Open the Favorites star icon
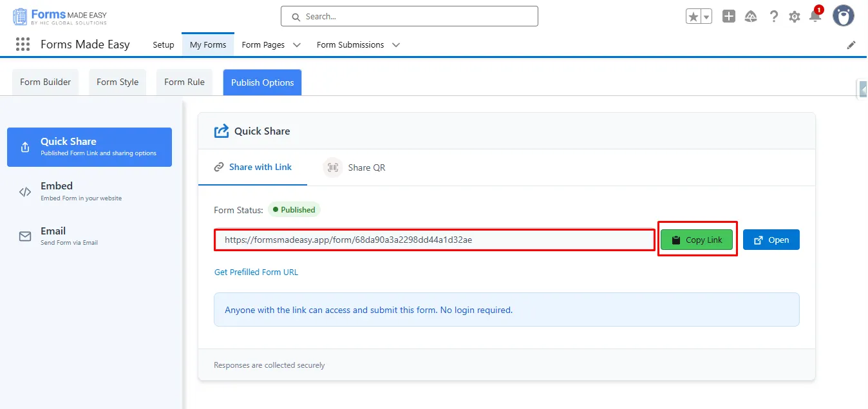 [693, 17]
